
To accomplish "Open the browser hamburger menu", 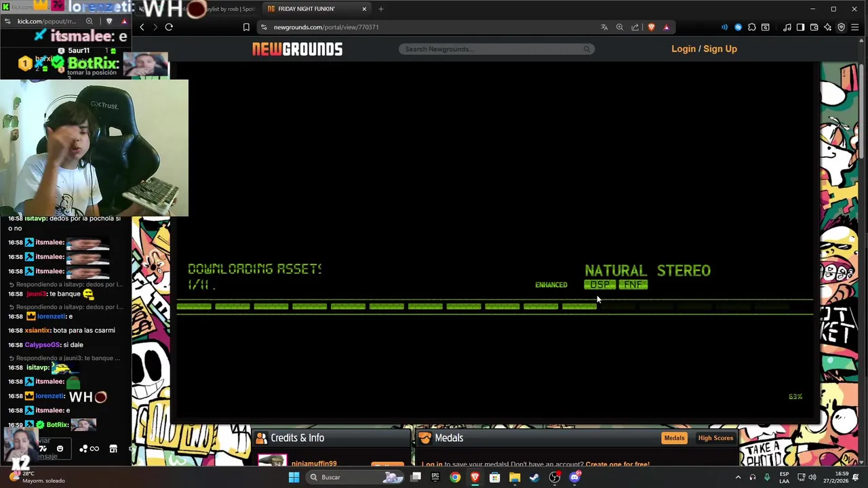I will [x=855, y=27].
